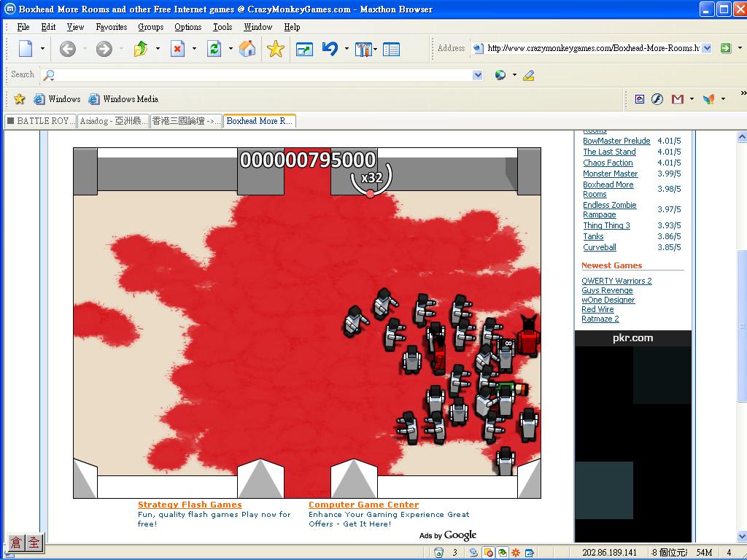This screenshot has width=747, height=560.
Task: Click the Up folder arrow icon
Action: pyautogui.click(x=141, y=49)
